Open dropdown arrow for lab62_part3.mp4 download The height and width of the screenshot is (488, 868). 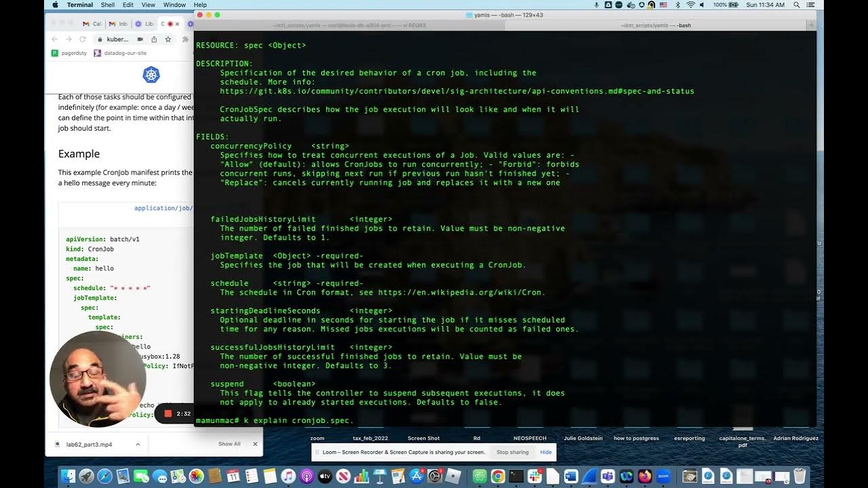[x=138, y=444]
